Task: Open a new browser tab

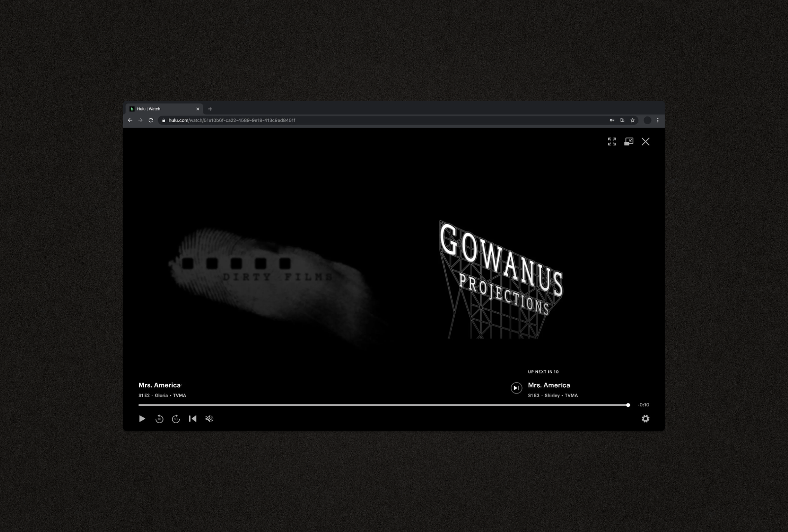Action: tap(210, 109)
